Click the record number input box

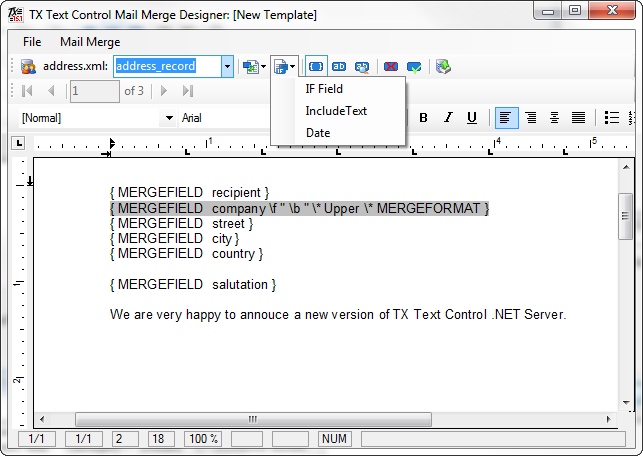[94, 91]
